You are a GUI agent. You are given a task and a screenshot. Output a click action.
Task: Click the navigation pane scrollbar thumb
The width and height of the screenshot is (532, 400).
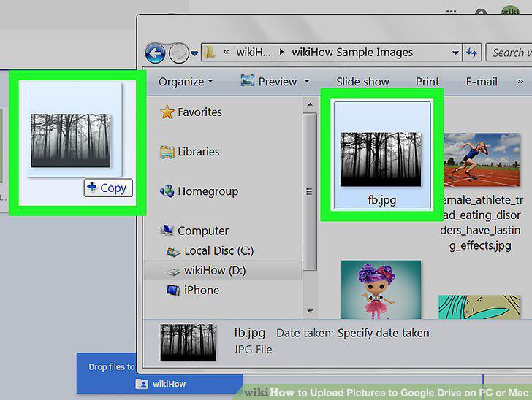(x=309, y=192)
